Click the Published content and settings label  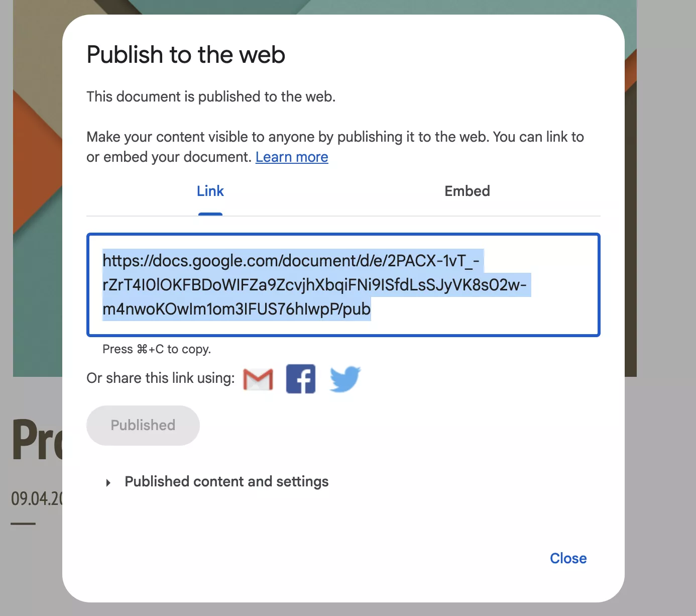pos(226,482)
